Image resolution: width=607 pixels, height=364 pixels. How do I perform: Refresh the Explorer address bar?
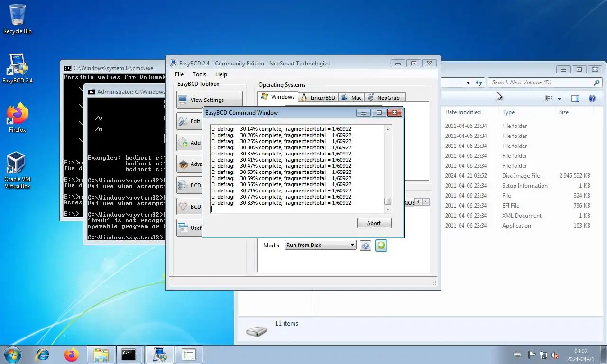coord(479,82)
